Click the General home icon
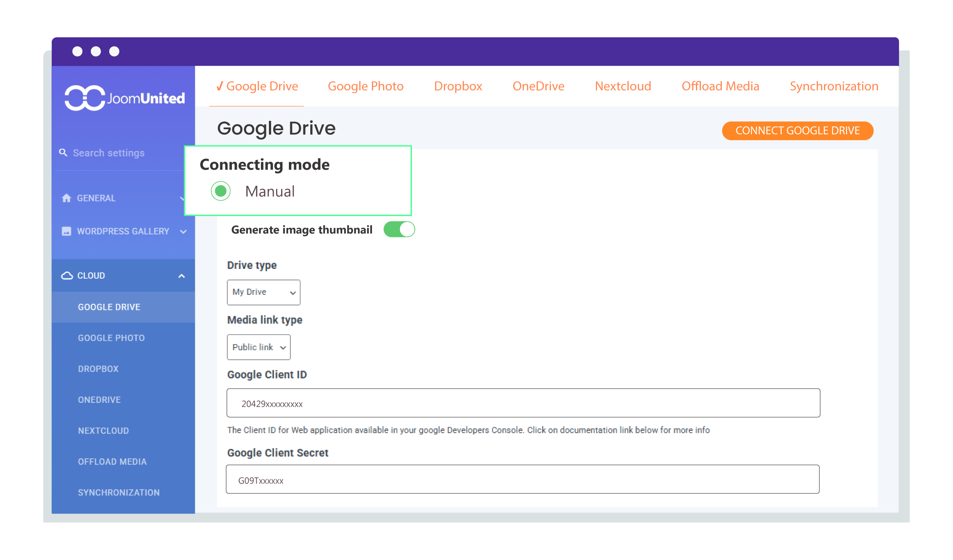 coord(66,198)
